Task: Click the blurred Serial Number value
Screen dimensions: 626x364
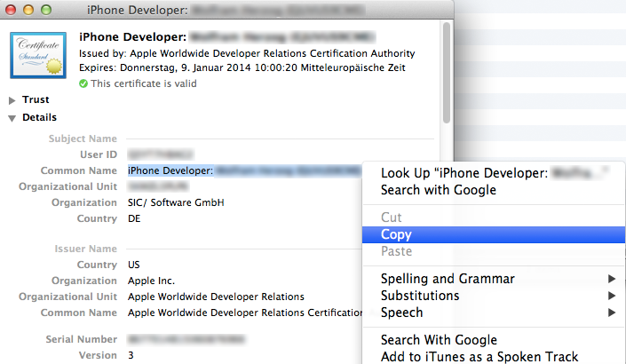Action: (186, 339)
